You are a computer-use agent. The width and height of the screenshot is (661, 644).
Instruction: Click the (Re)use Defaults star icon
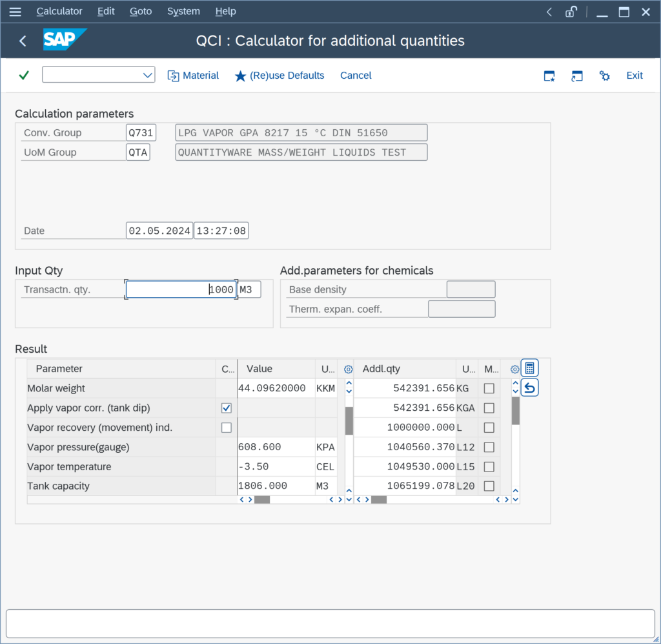[240, 76]
